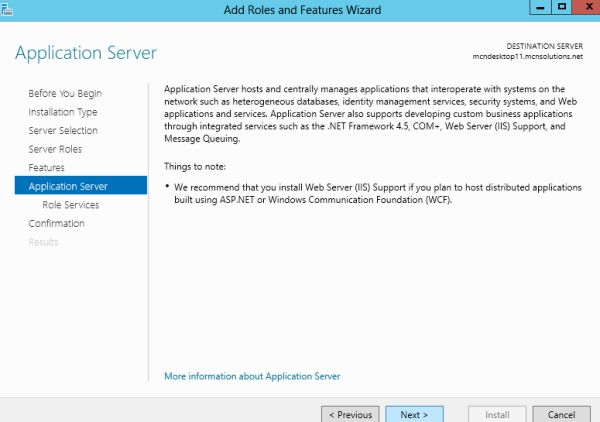The height and width of the screenshot is (422, 600).
Task: Select Server Selection in the sidebar
Action: tap(63, 131)
